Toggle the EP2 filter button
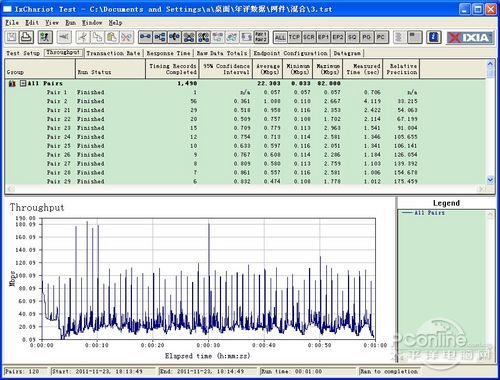 (x=338, y=37)
